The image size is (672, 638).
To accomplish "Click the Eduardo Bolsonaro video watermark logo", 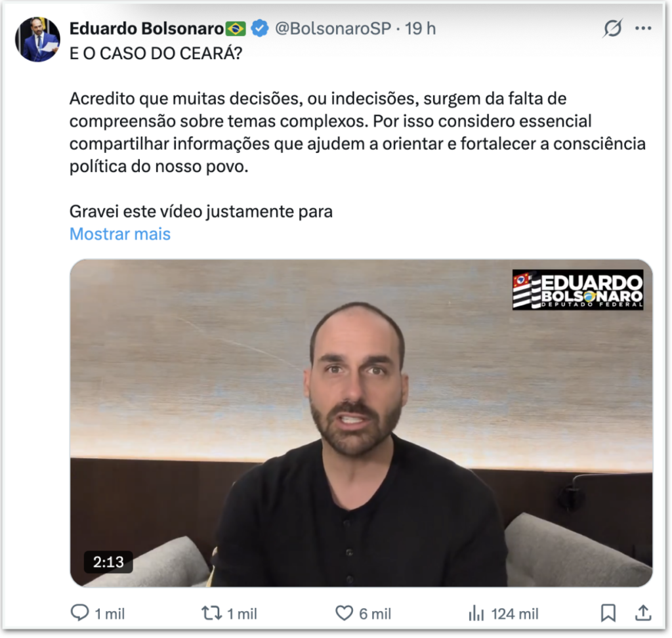I will coord(577,289).
